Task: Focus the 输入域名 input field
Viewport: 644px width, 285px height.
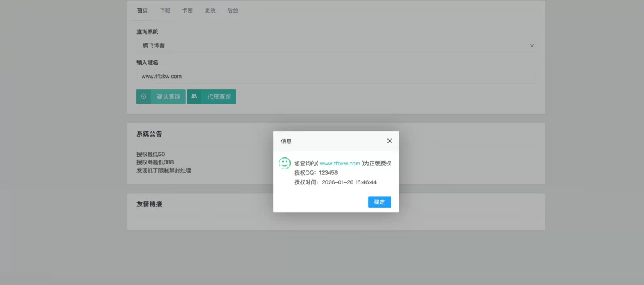Action: point(336,76)
